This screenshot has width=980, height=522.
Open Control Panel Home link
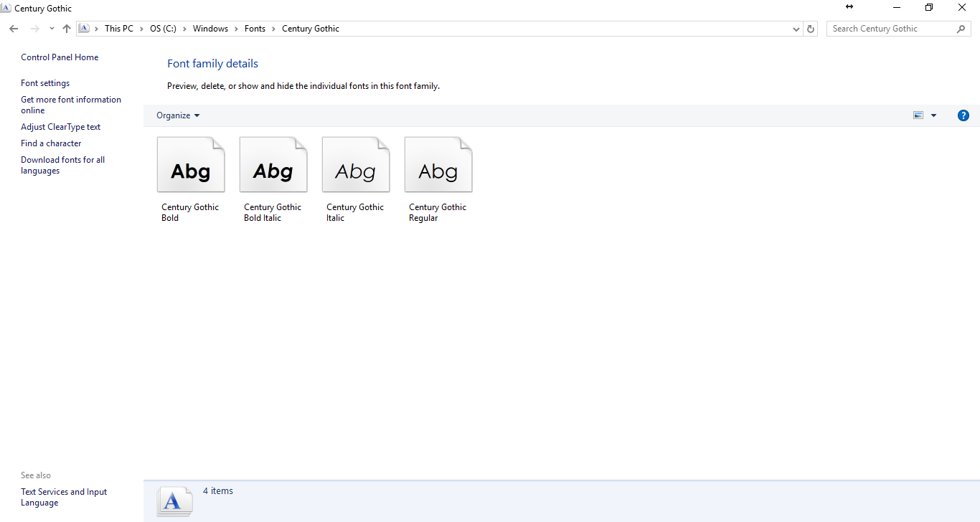60,57
